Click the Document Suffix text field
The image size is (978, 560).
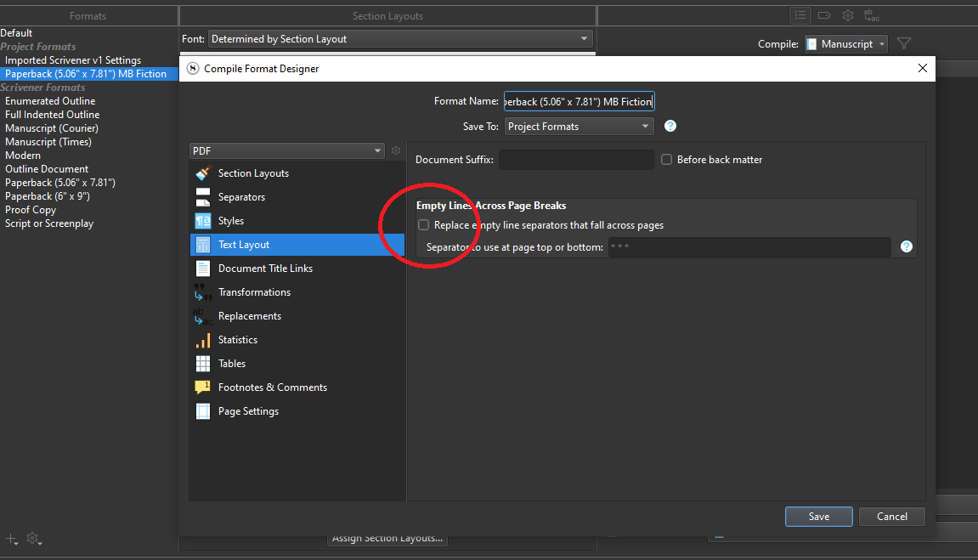click(x=576, y=160)
